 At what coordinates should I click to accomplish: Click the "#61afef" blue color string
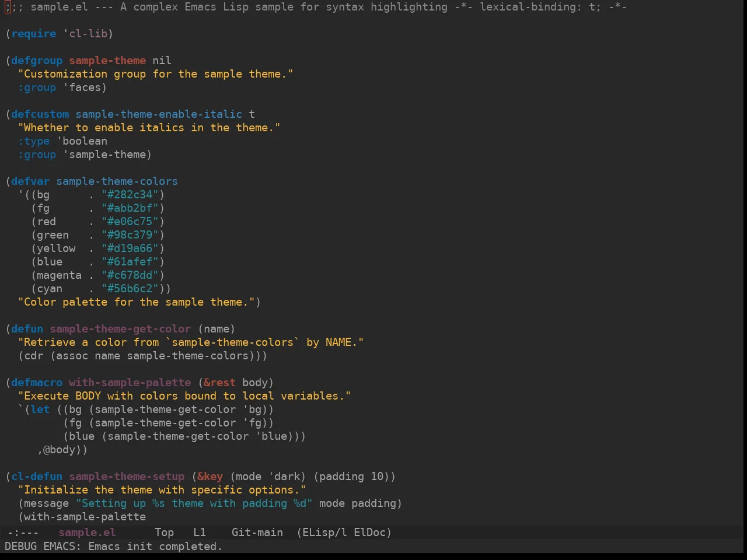[130, 261]
